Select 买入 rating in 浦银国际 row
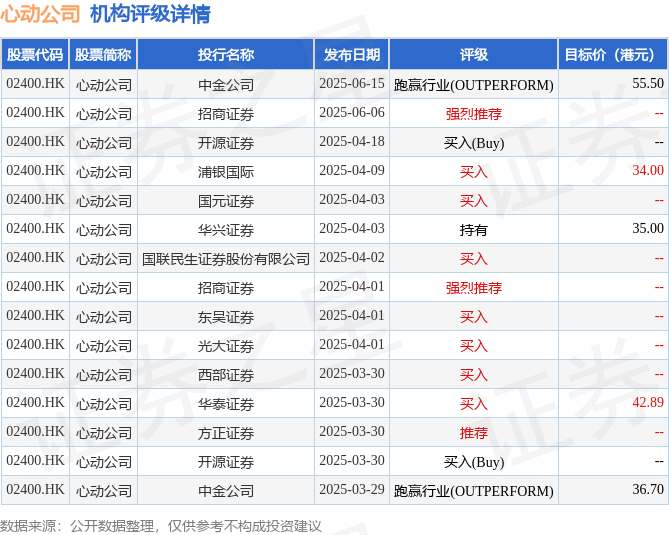The image size is (669, 535). click(x=474, y=172)
